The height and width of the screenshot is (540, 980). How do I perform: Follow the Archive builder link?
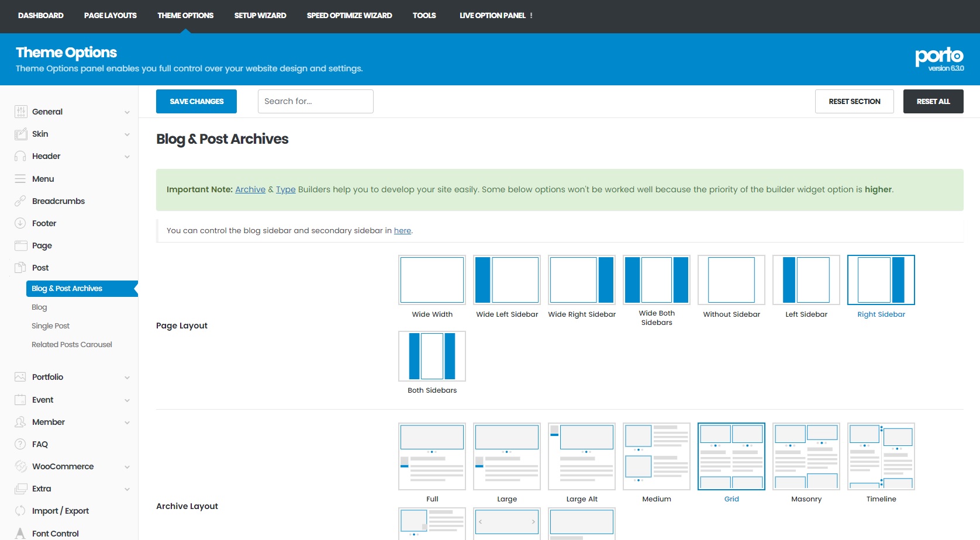click(x=250, y=189)
